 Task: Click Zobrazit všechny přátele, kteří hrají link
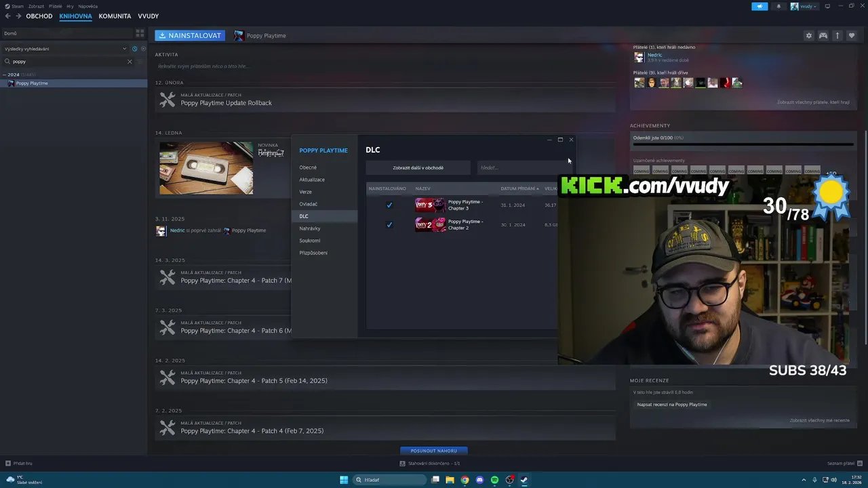[x=813, y=102]
